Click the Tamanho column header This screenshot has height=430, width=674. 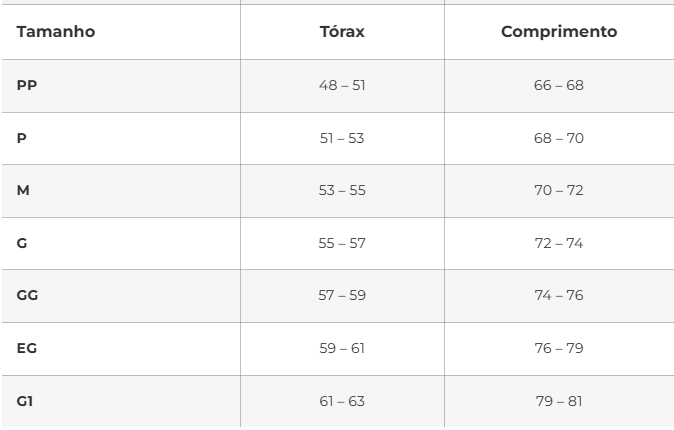tap(56, 32)
